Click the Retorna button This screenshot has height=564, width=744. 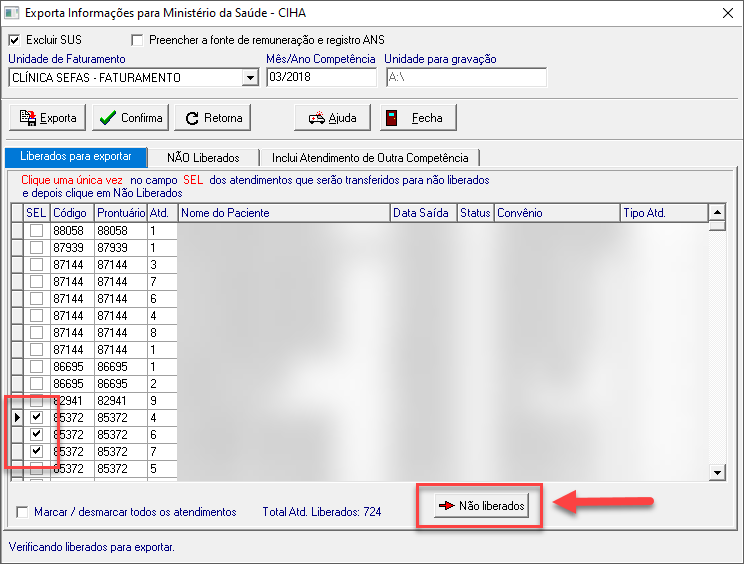pyautogui.click(x=213, y=118)
